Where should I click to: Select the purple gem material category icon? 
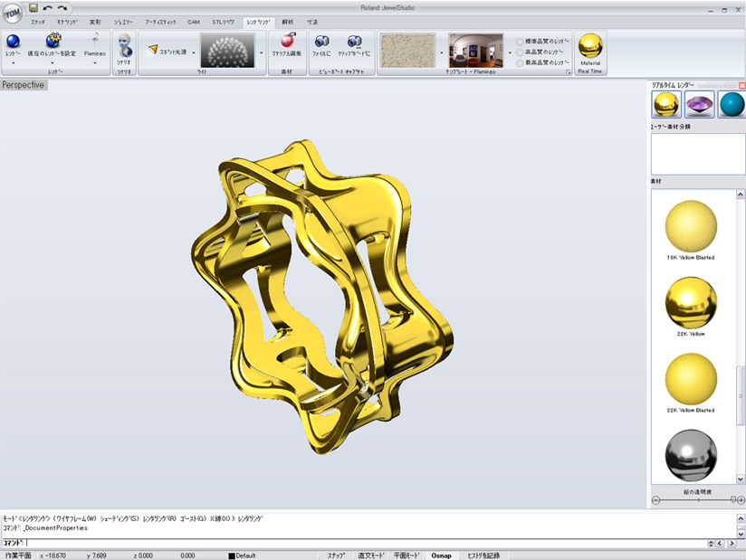click(x=698, y=105)
